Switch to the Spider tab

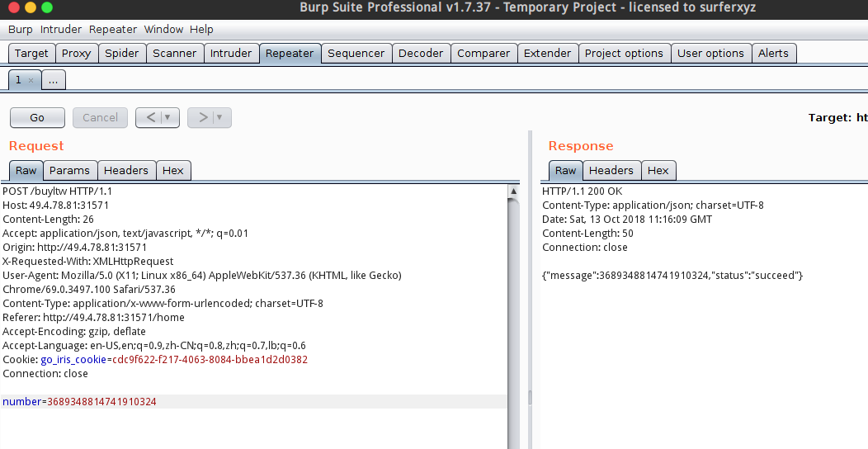(122, 53)
